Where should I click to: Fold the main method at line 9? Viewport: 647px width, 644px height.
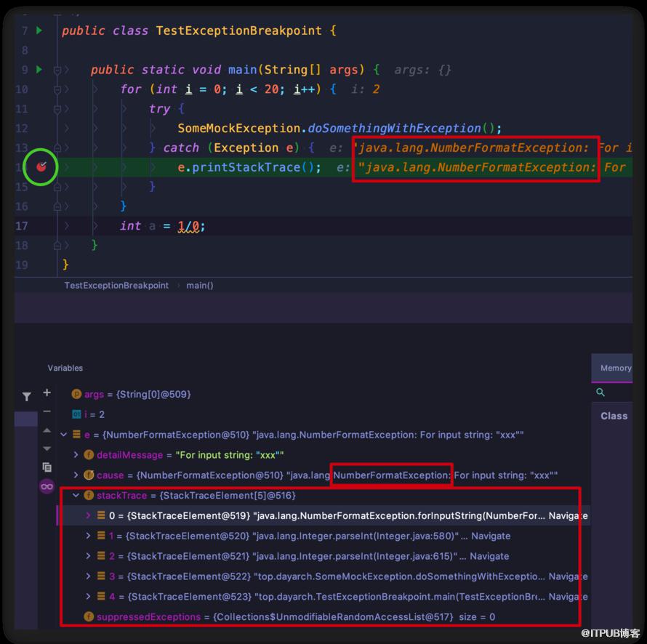point(57,70)
